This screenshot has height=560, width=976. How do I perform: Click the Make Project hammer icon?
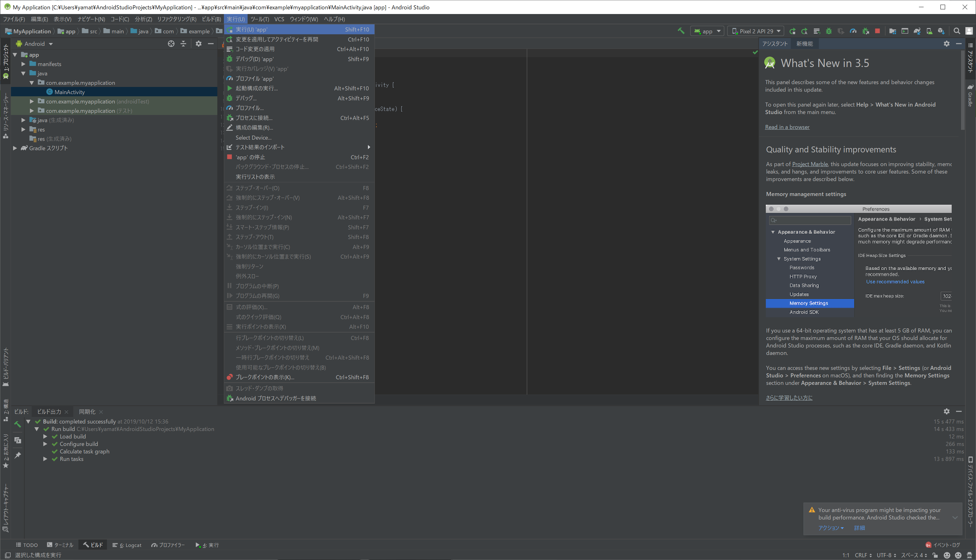(x=681, y=31)
